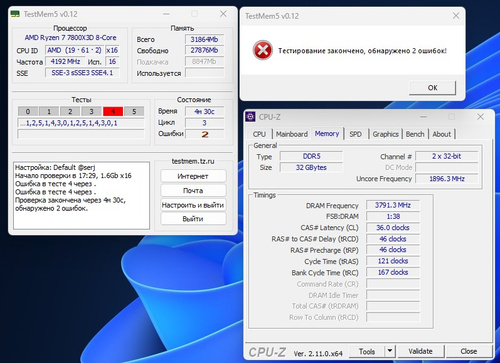Click the tRP value 46 clocks
Viewport: 500px width, 363px height.
(x=393, y=250)
